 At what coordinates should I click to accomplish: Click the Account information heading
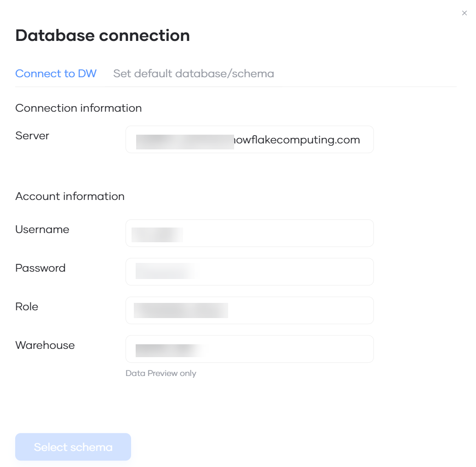tap(70, 196)
